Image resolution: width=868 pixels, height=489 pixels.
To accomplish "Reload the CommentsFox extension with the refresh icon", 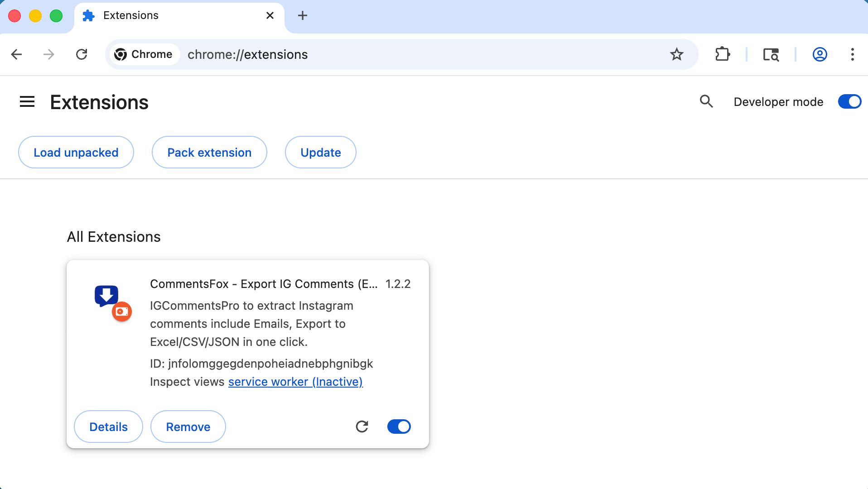I will [362, 427].
